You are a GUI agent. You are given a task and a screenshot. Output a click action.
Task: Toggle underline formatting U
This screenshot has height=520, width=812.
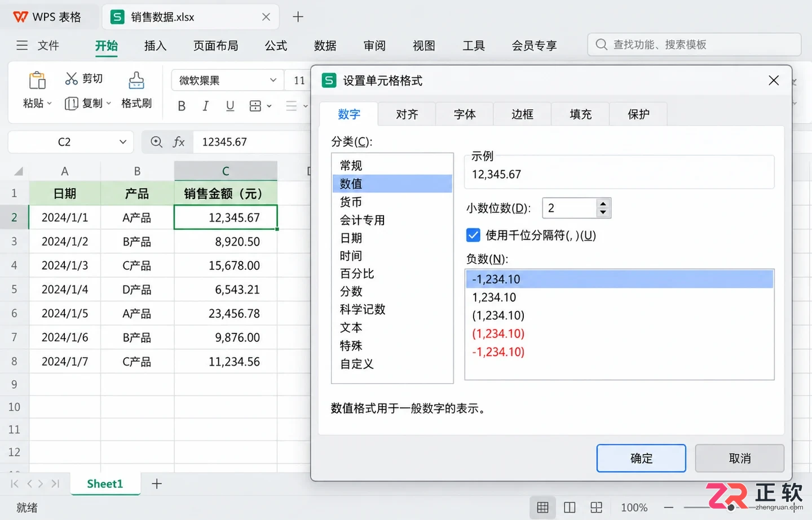[x=230, y=106]
